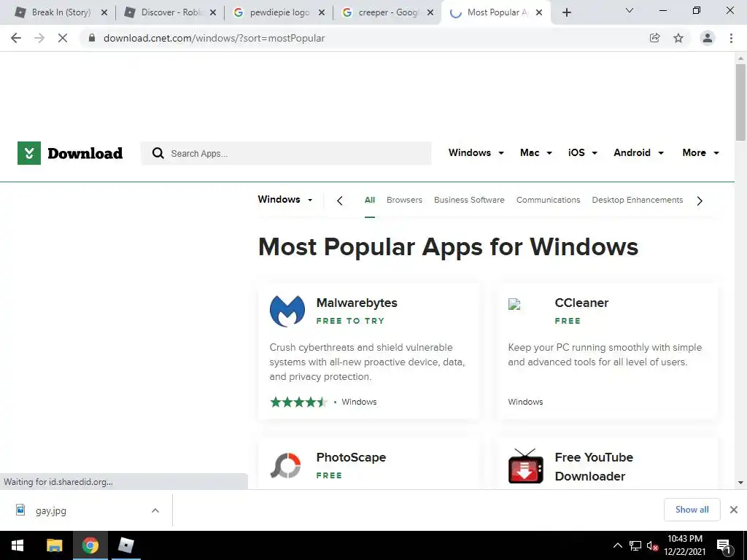
Task: Click the Chrome taskbar icon
Action: click(x=90, y=545)
